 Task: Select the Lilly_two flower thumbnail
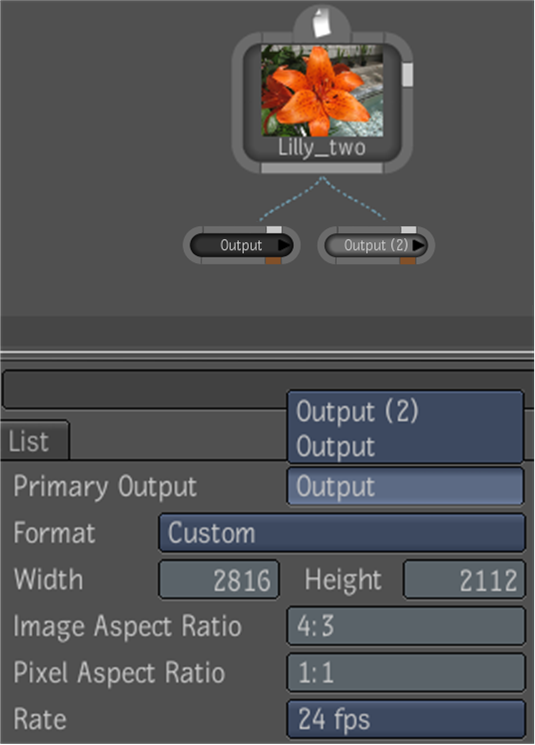(322, 91)
